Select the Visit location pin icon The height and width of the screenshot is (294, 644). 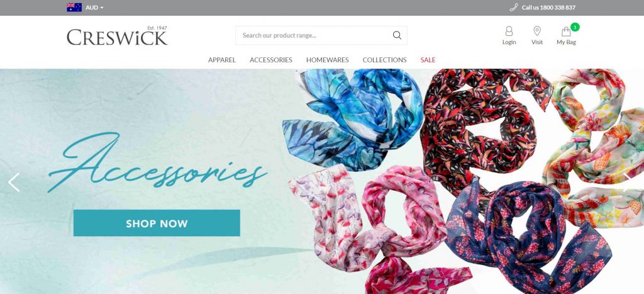click(x=537, y=31)
